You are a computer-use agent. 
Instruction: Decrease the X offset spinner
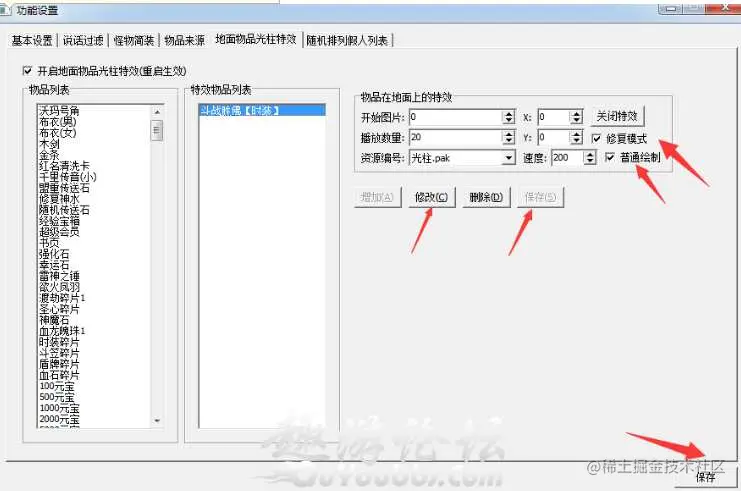(x=576, y=121)
